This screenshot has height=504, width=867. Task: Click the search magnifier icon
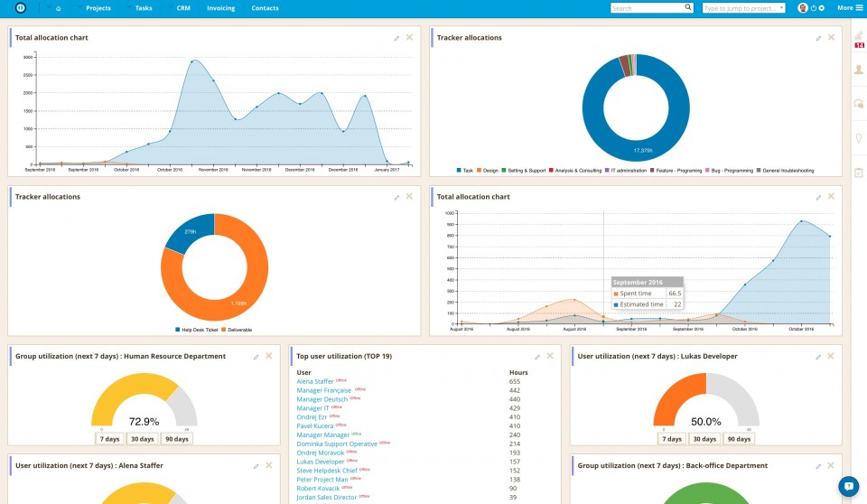click(688, 8)
